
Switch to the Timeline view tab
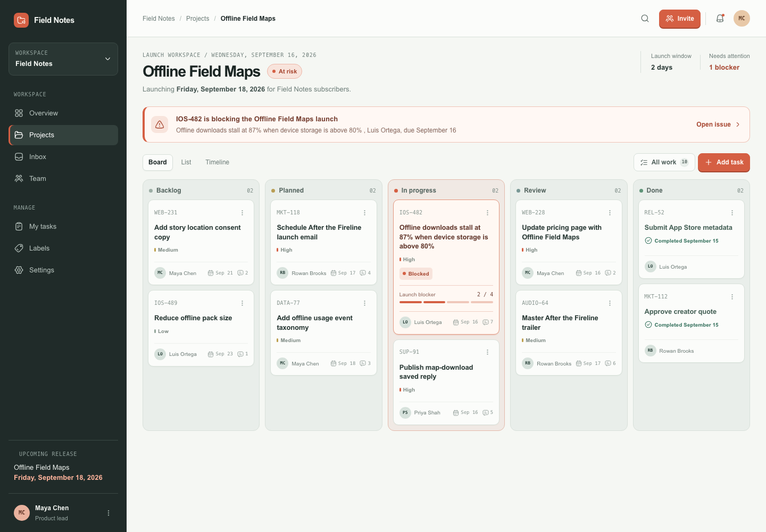[218, 162]
